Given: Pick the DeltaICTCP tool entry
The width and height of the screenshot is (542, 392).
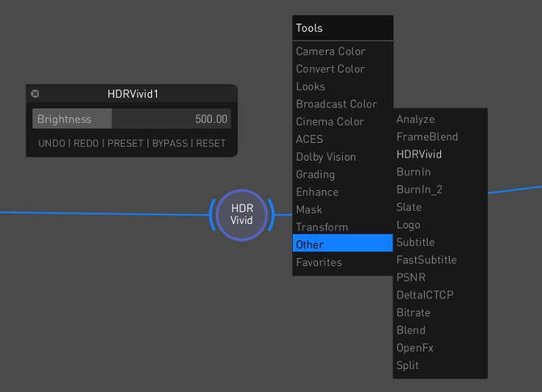Looking at the screenshot, I should (x=425, y=295).
